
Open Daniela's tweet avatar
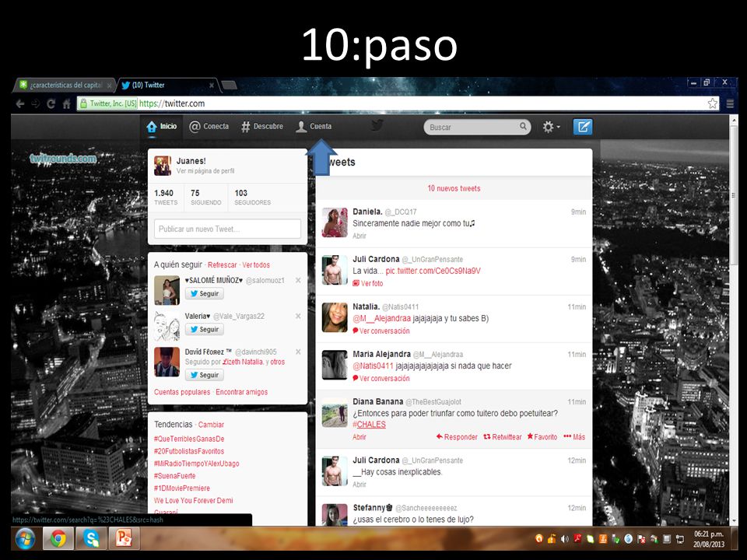coord(335,222)
